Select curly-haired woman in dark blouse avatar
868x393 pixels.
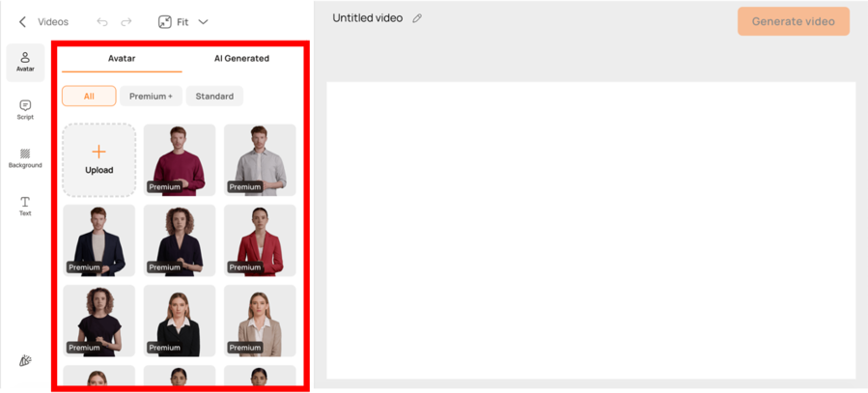[180, 240]
